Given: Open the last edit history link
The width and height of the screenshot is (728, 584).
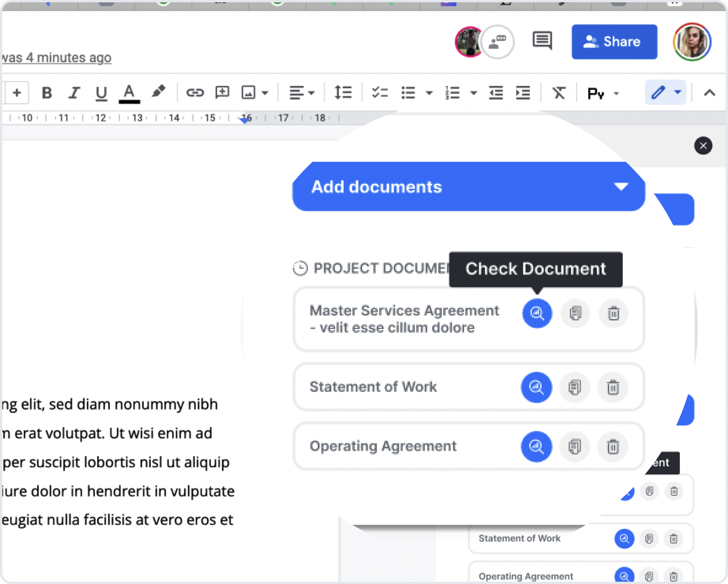Looking at the screenshot, I should tap(57, 58).
